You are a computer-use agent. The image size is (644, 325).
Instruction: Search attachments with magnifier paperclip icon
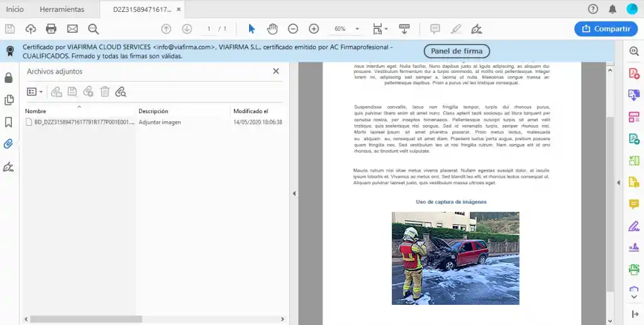(x=121, y=92)
